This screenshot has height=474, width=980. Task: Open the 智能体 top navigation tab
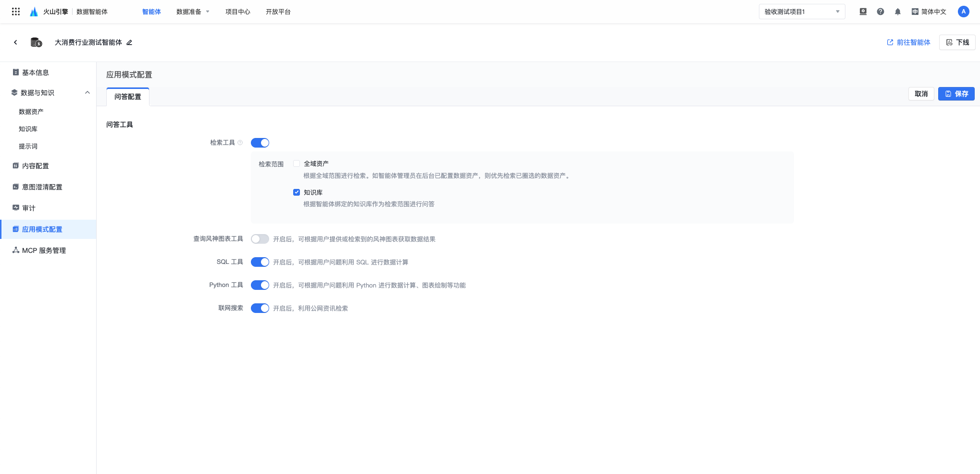point(151,12)
